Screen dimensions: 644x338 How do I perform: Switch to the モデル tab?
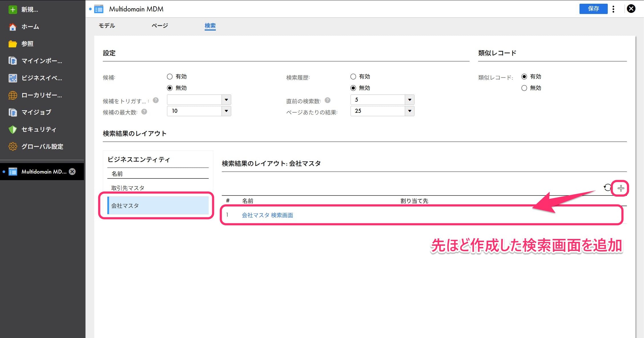(107, 26)
